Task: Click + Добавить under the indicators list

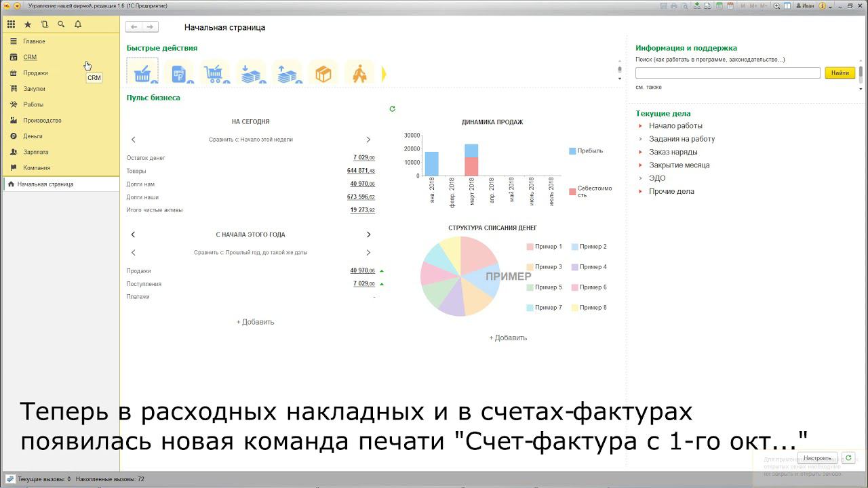Action: click(255, 322)
